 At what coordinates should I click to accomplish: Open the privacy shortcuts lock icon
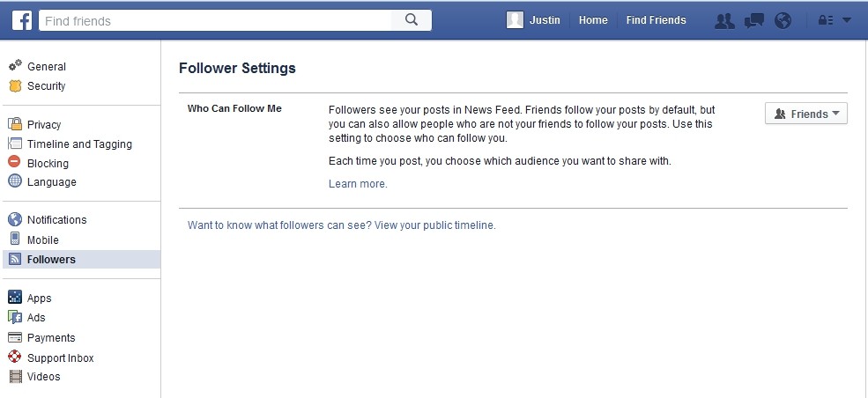coord(826,20)
